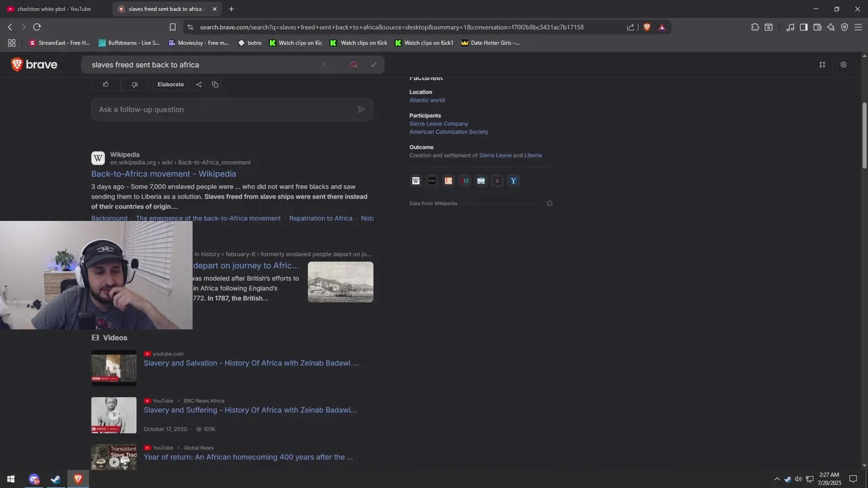Toggle the sidebar panel icon
This screenshot has width=868, height=488.
pyautogui.click(x=804, y=27)
